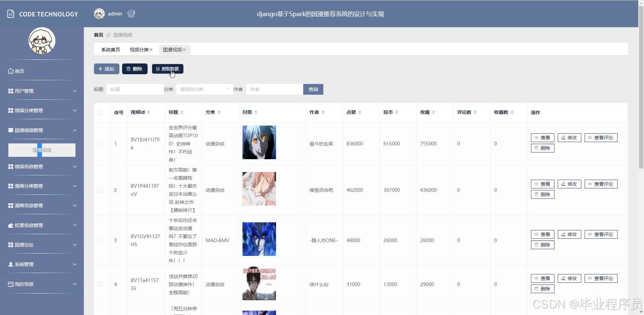Click the dark 删除 toolbar button

(135, 69)
